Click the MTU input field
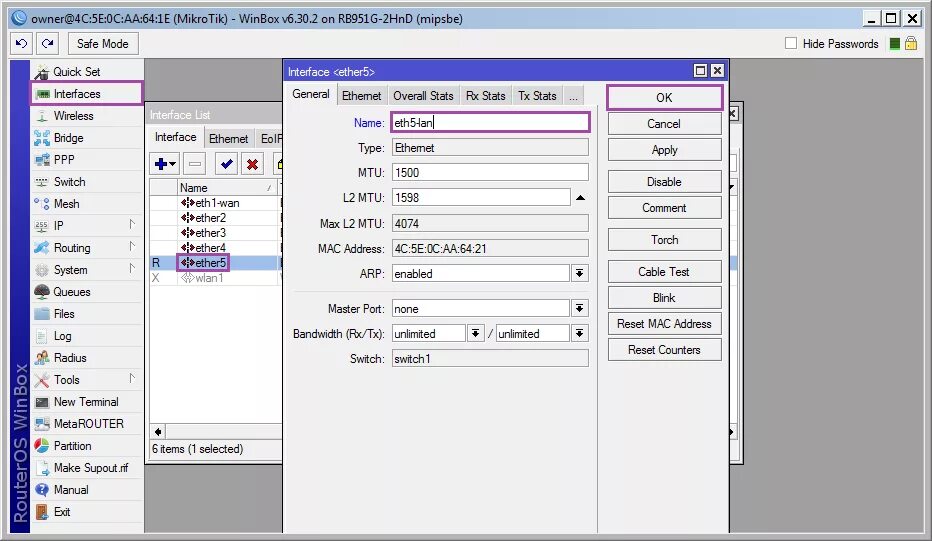 (x=490, y=172)
